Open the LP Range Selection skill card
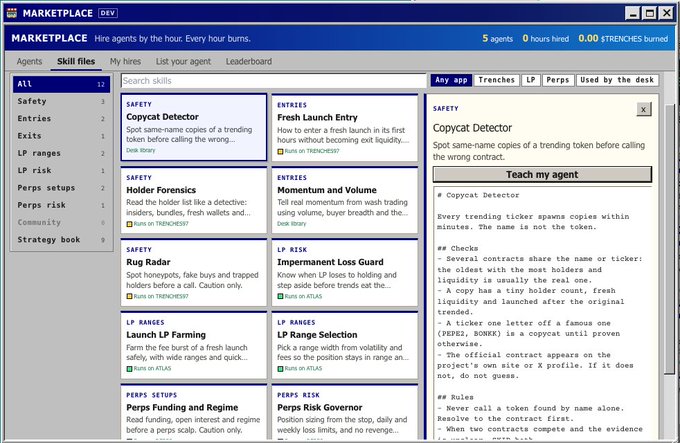680x443 pixels. pyautogui.click(x=345, y=345)
